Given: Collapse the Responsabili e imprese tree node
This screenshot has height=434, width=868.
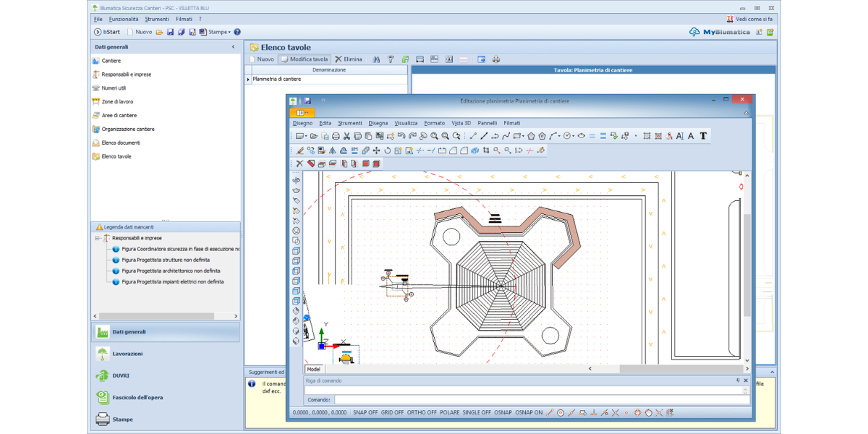Looking at the screenshot, I should coord(98,238).
